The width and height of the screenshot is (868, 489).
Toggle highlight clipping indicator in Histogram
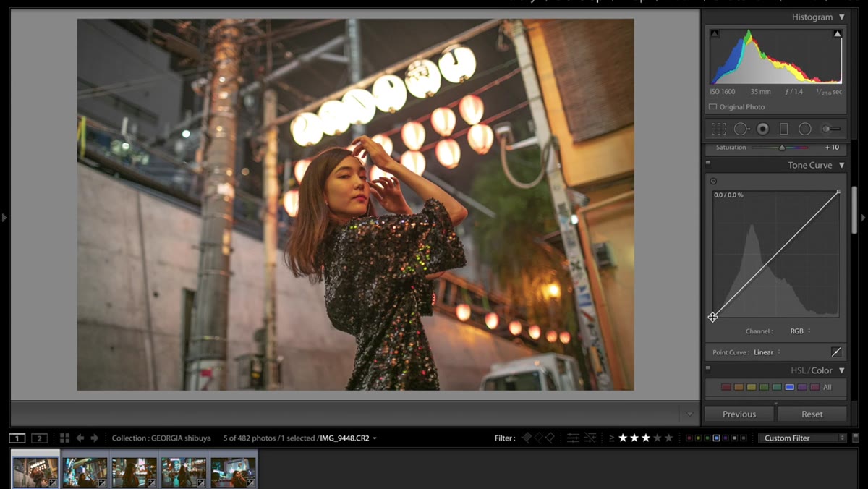click(838, 33)
